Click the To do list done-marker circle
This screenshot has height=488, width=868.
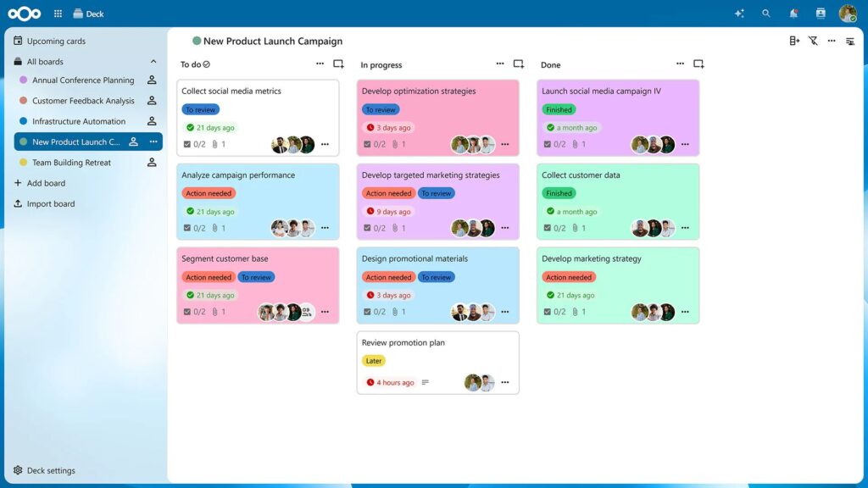point(207,64)
